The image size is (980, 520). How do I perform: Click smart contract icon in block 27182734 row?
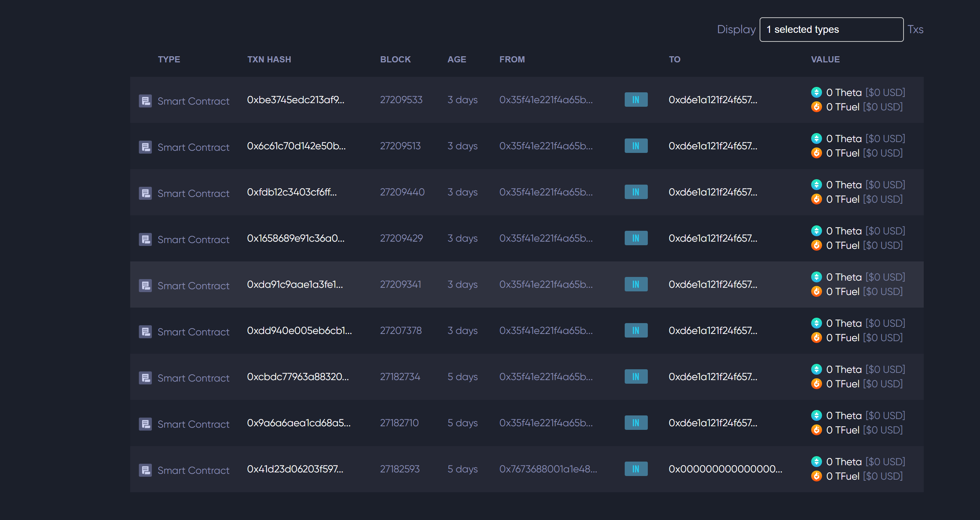(x=145, y=378)
